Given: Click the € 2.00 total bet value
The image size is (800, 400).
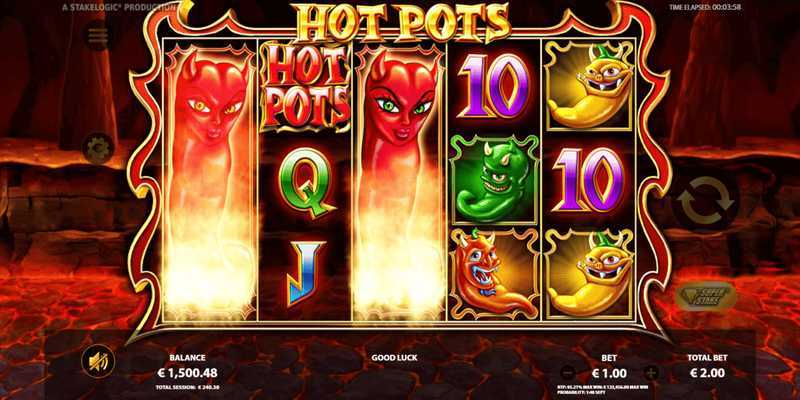Looking at the screenshot, I should [707, 373].
